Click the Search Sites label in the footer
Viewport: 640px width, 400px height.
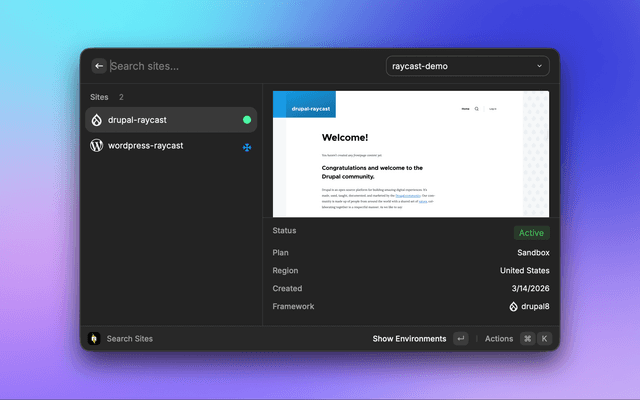pyautogui.click(x=130, y=339)
